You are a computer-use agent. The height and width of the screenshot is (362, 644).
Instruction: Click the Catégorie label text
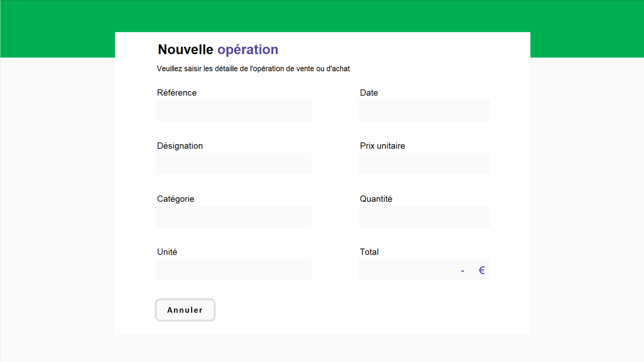click(175, 199)
